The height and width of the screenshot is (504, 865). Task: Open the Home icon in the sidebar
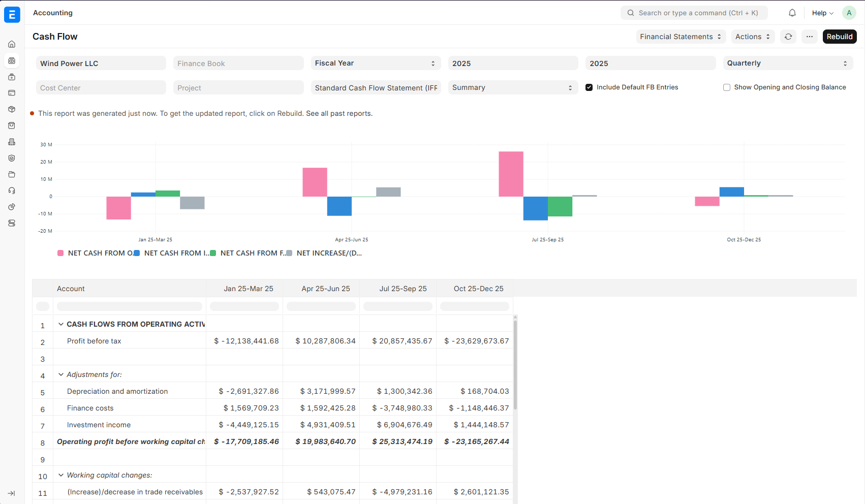[12, 44]
